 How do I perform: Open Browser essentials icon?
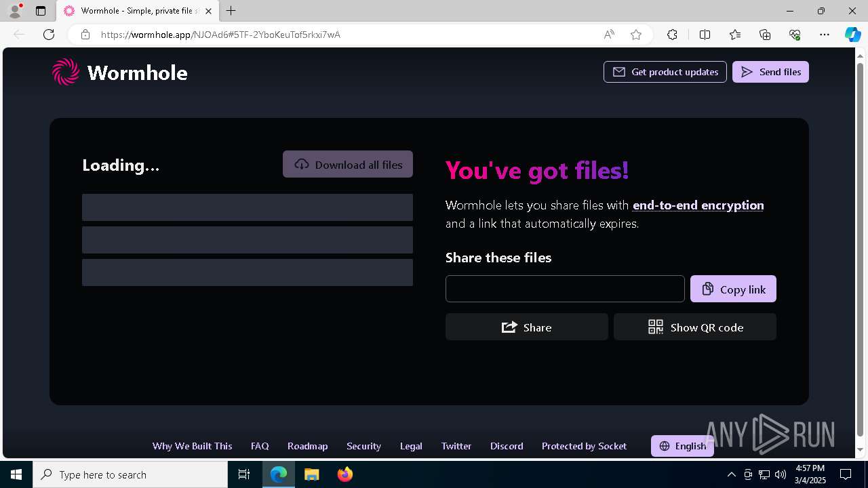tap(795, 35)
